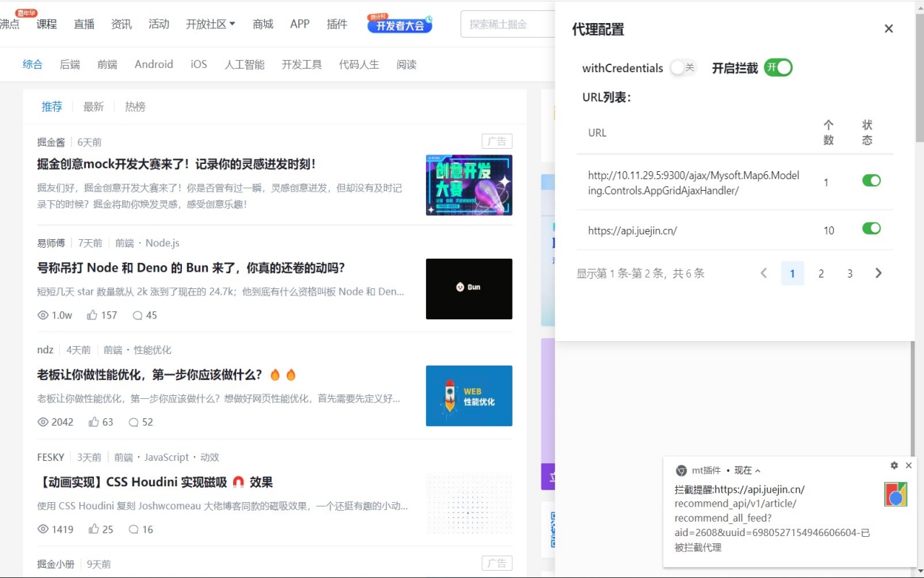Screen dimensions: 924x578
Task: Click the 沸点 nav item
Action: [9, 24]
